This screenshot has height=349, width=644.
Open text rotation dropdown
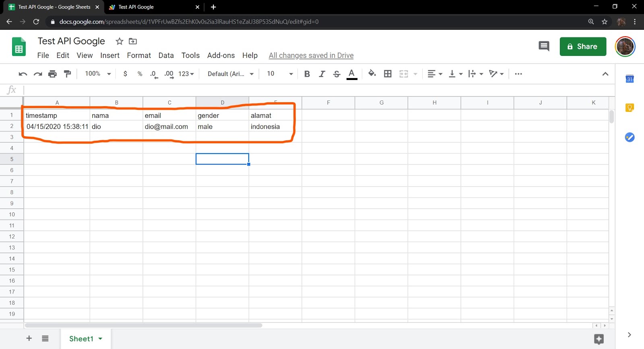pyautogui.click(x=496, y=74)
